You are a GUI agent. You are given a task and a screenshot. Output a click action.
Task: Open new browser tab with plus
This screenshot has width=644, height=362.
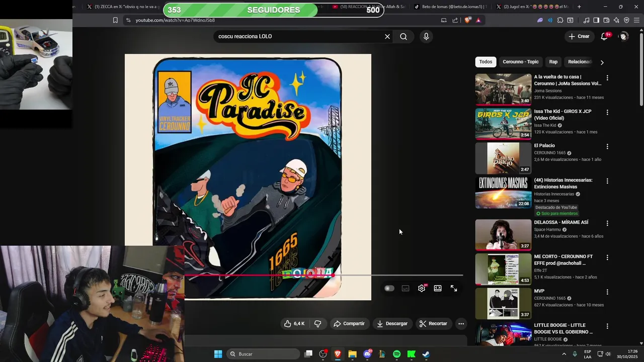(x=579, y=7)
